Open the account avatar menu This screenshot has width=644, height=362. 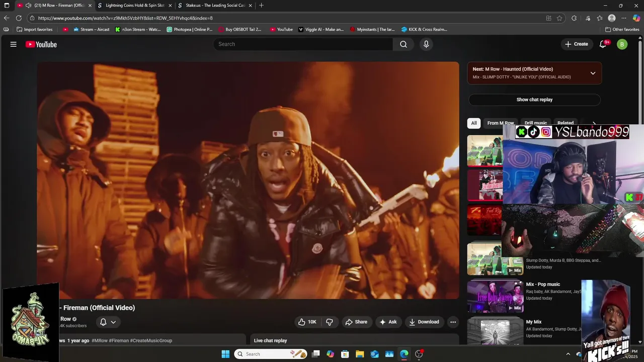point(622,44)
